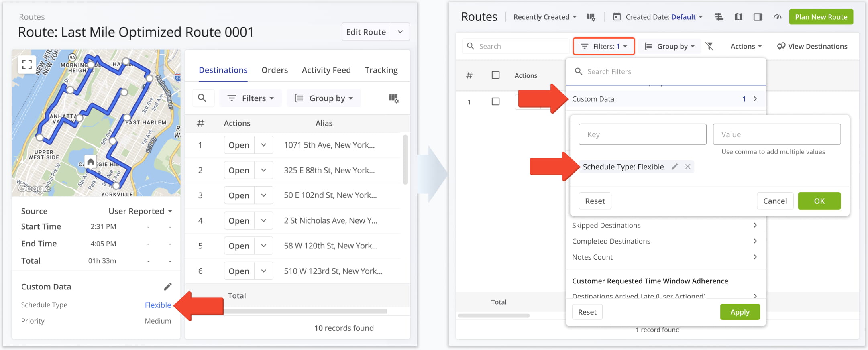868x350 pixels.
Task: Click the Search Filters field
Action: tap(666, 71)
